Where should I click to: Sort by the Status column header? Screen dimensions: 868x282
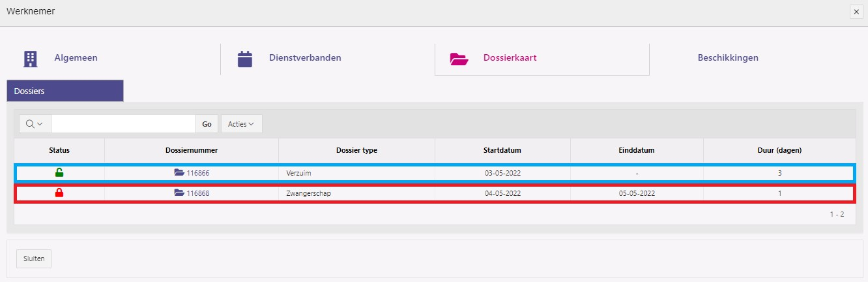[x=59, y=150]
